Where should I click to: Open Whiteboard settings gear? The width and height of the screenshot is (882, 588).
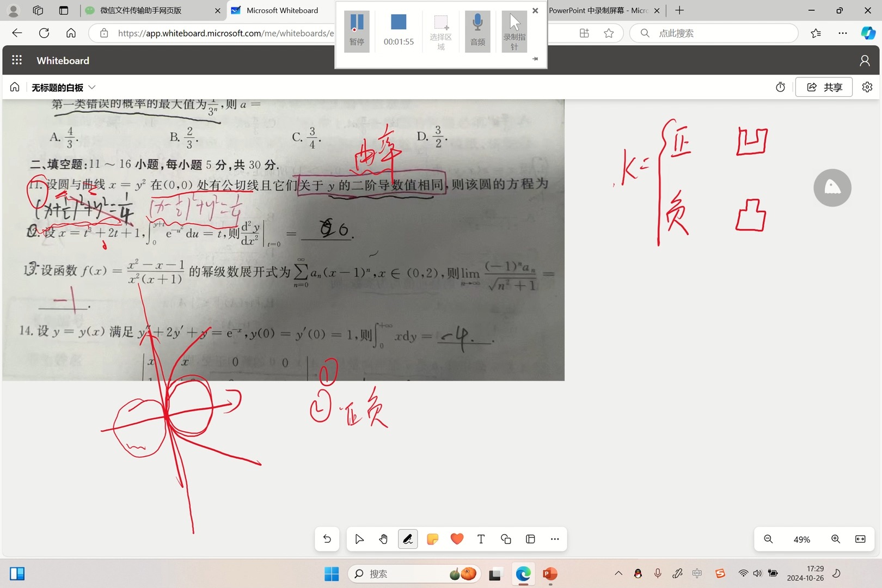pyautogui.click(x=867, y=87)
